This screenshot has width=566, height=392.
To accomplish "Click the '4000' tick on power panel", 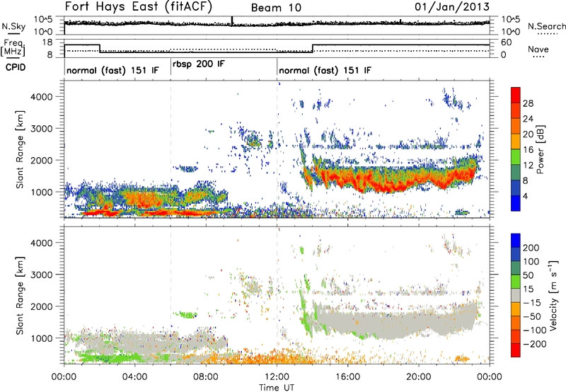I will (42, 97).
